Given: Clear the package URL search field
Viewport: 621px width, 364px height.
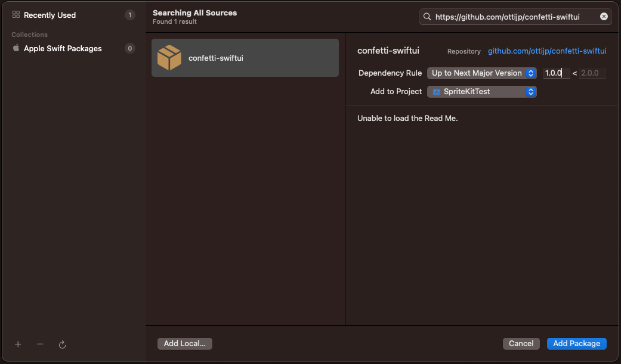Looking at the screenshot, I should tap(604, 17).
